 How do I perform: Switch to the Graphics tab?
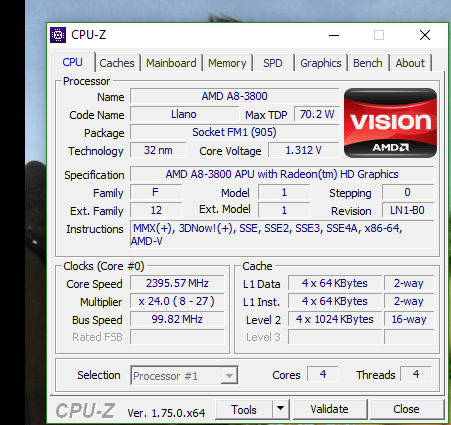[x=321, y=63]
